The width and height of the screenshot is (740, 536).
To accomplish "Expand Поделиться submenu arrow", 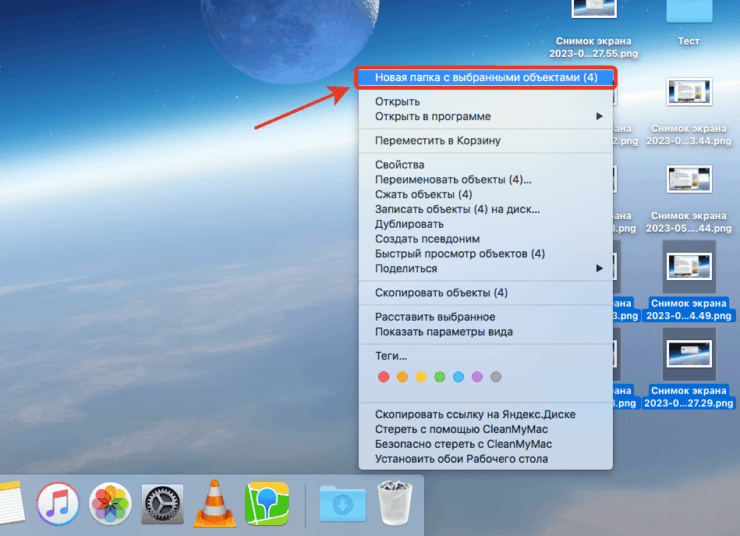I will tap(599, 268).
